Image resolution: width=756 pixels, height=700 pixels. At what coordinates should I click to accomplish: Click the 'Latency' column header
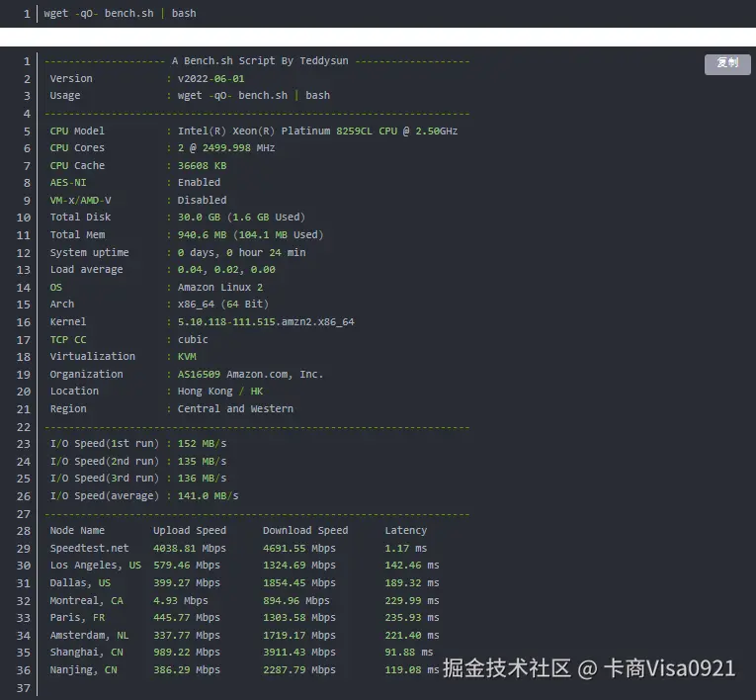[406, 531]
